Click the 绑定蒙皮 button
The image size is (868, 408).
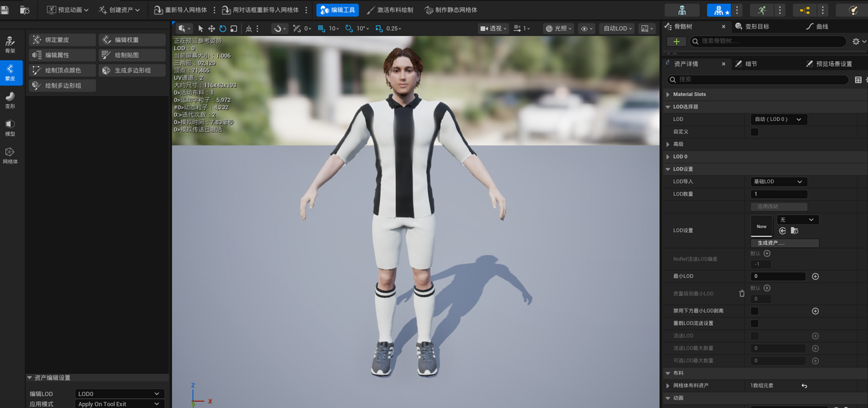62,40
